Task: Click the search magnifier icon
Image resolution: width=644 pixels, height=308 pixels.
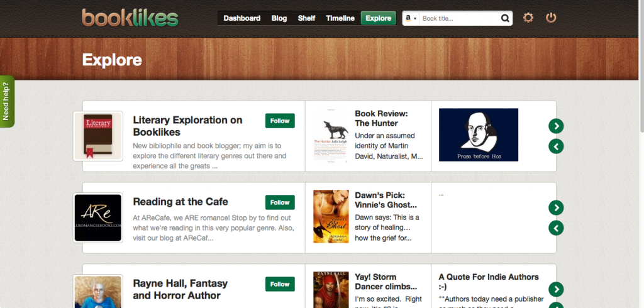Action: point(505,18)
